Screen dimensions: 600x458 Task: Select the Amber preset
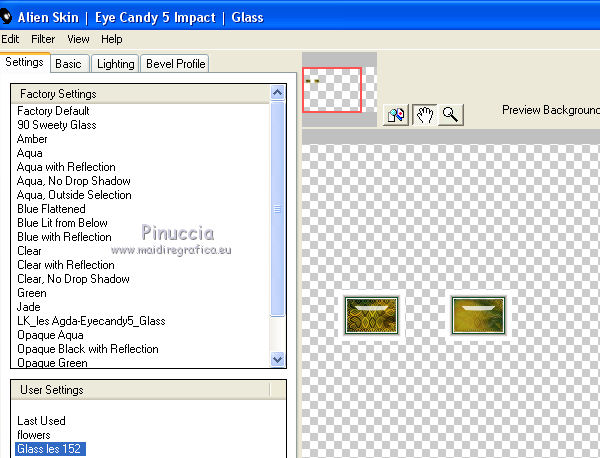(32, 139)
